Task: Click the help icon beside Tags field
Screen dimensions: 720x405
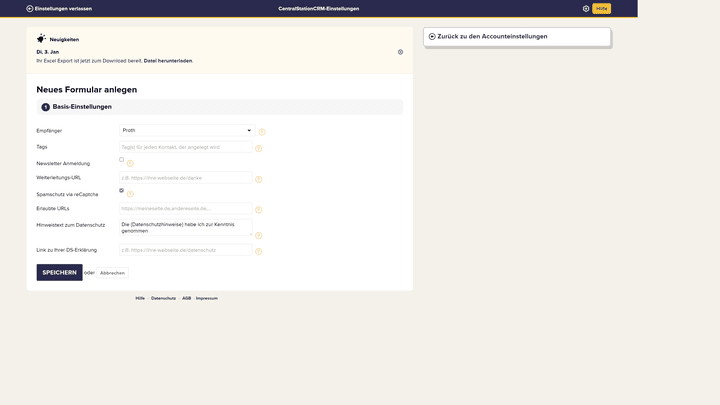Action: [258, 148]
